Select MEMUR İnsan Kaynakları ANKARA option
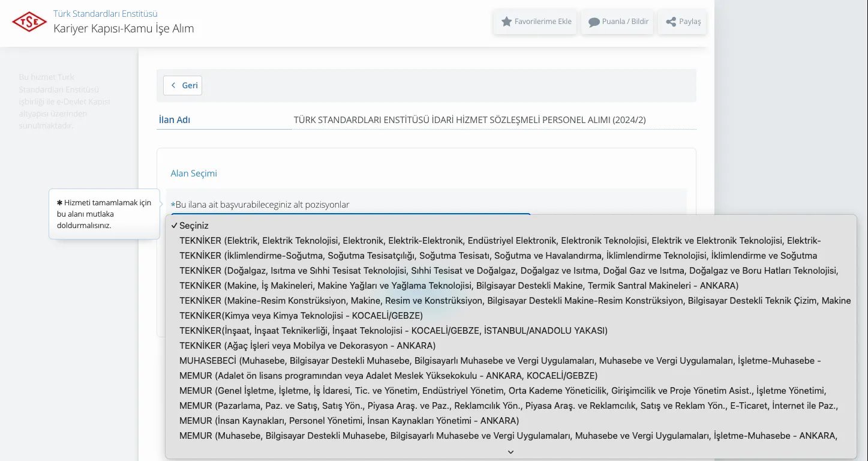This screenshot has height=461, width=868. coord(348,420)
